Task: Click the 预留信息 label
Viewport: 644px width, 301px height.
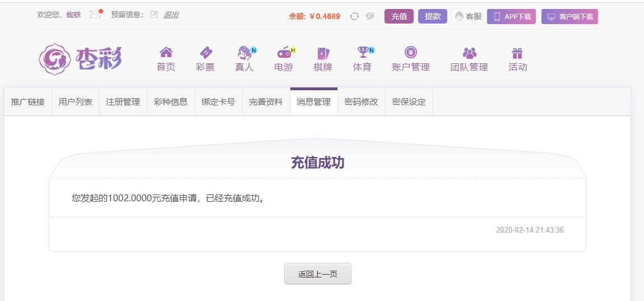Action: click(x=128, y=15)
